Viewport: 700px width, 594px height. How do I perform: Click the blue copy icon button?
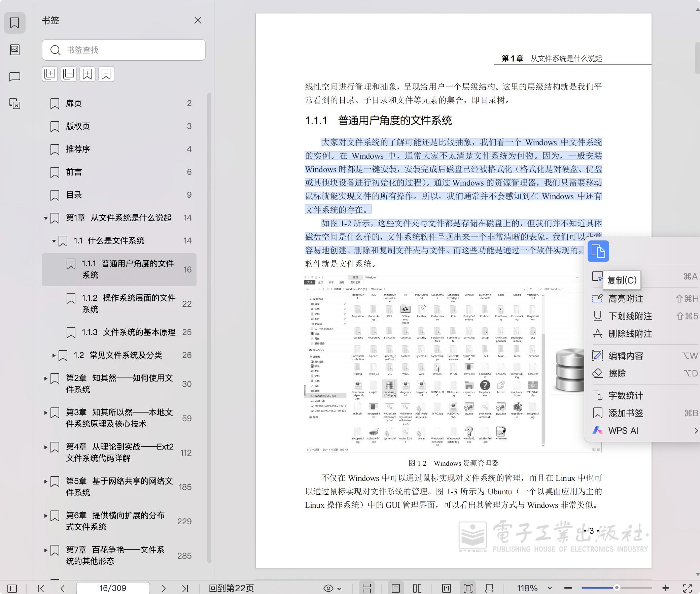coord(598,251)
